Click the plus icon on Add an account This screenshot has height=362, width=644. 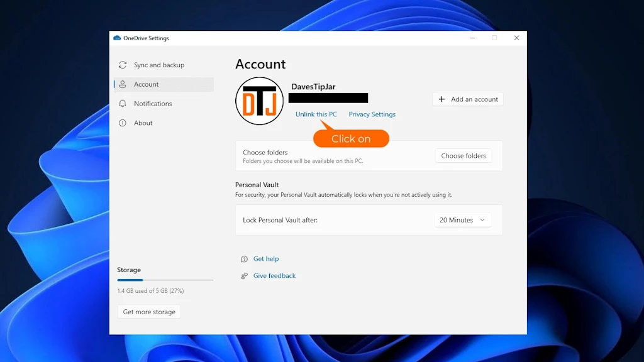[x=441, y=99]
